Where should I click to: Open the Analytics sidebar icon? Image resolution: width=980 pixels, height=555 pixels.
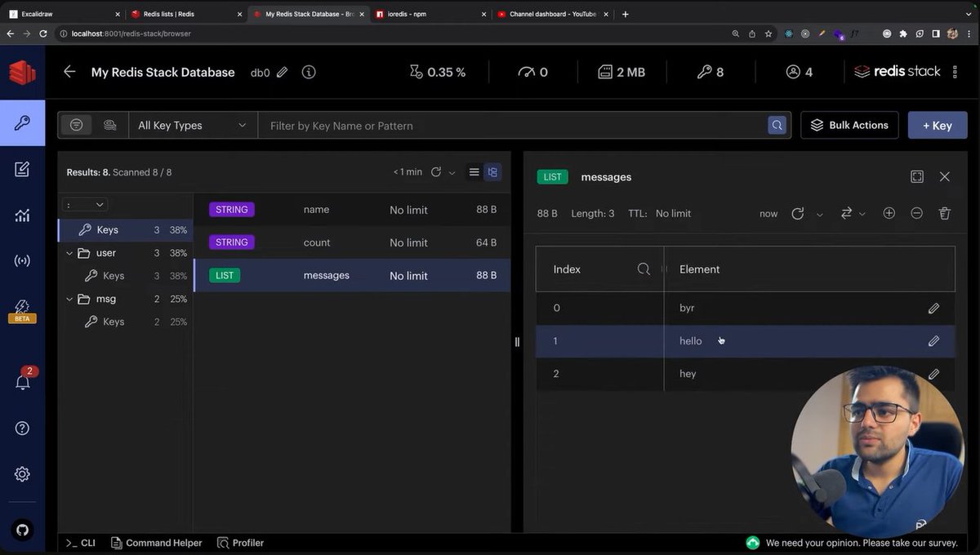[x=22, y=215]
